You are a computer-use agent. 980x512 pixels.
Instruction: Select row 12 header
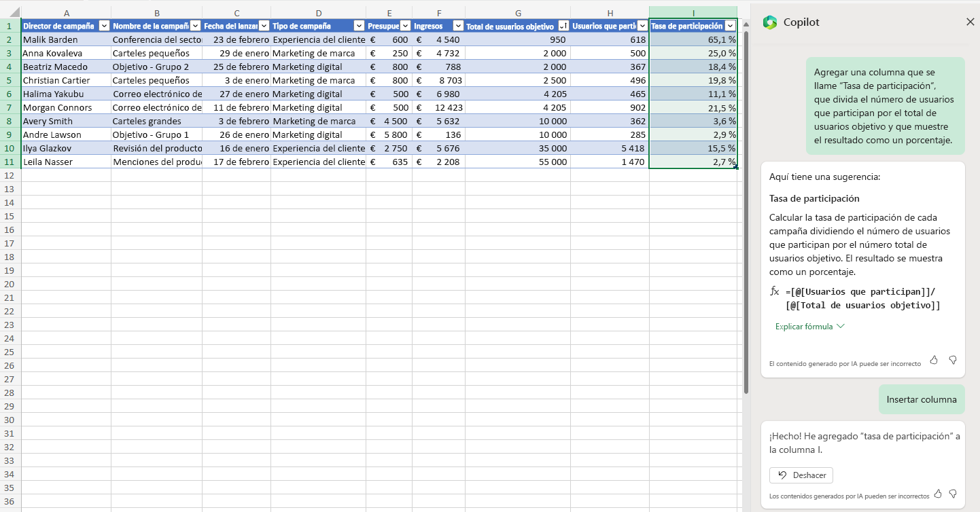point(10,175)
